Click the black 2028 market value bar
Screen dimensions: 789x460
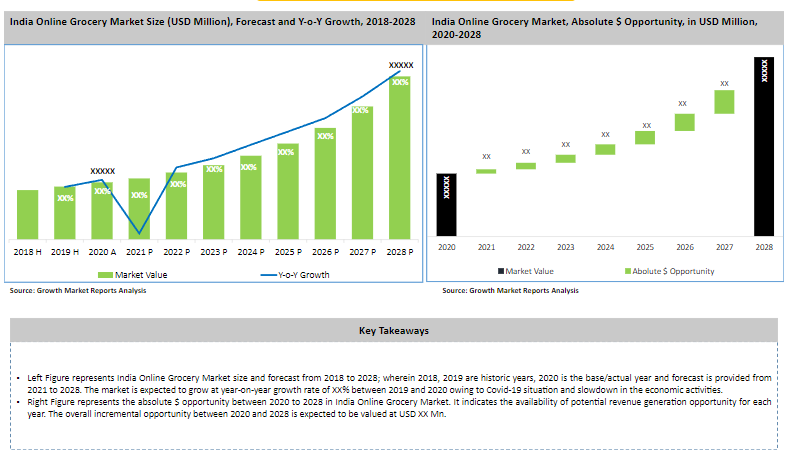click(764, 146)
